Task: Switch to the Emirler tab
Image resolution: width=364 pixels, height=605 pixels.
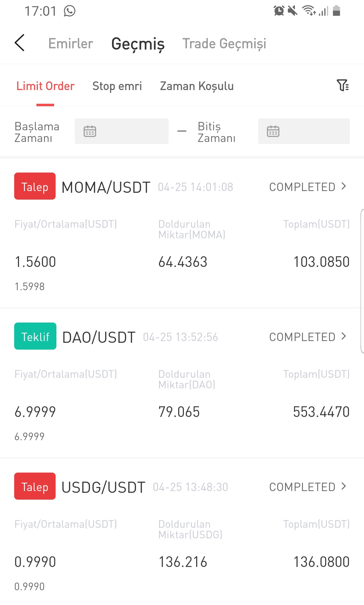Action: [71, 44]
